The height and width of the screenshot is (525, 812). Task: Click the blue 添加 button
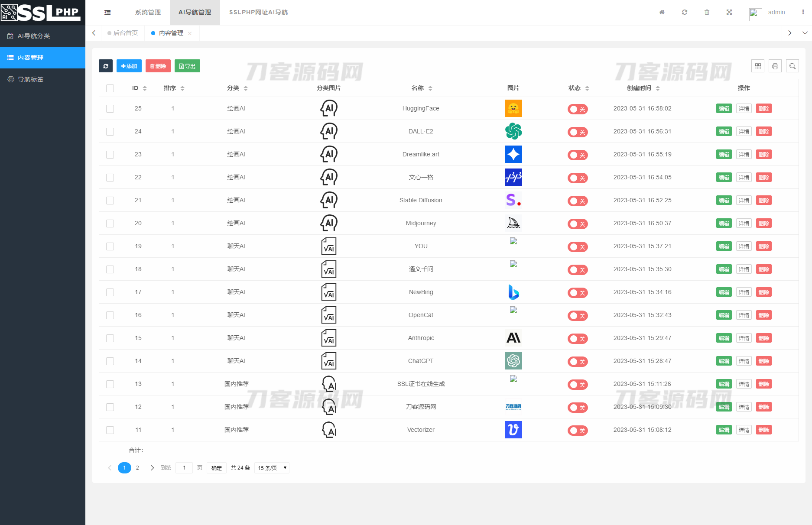click(x=129, y=66)
